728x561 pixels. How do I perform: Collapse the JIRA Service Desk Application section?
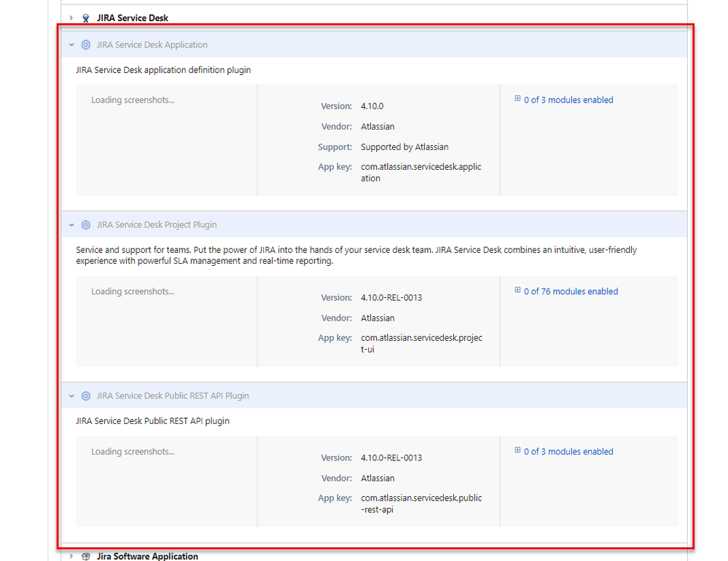pos(71,45)
